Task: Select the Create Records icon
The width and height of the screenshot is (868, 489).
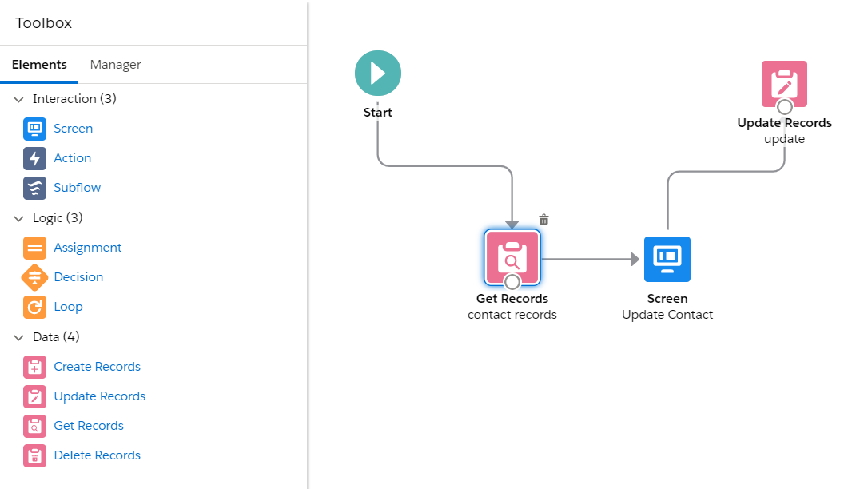Action: pos(35,367)
